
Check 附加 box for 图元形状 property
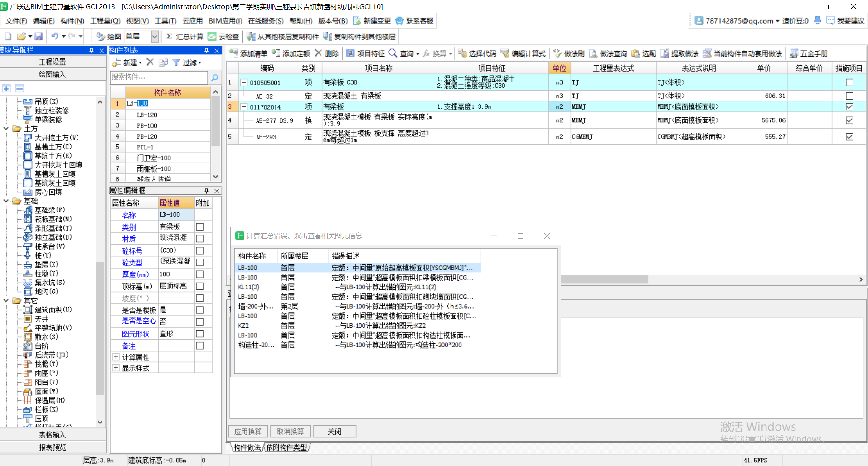pos(200,334)
